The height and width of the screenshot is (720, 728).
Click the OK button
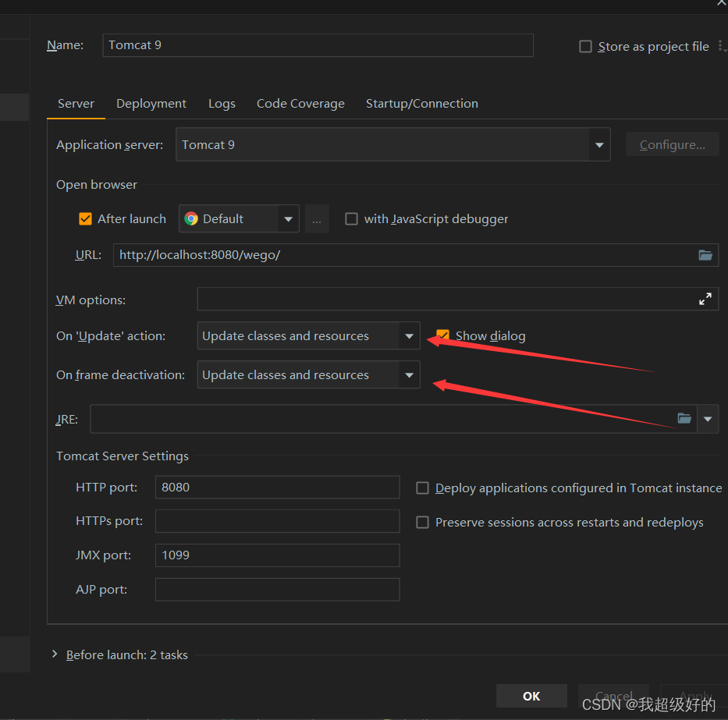coord(531,696)
